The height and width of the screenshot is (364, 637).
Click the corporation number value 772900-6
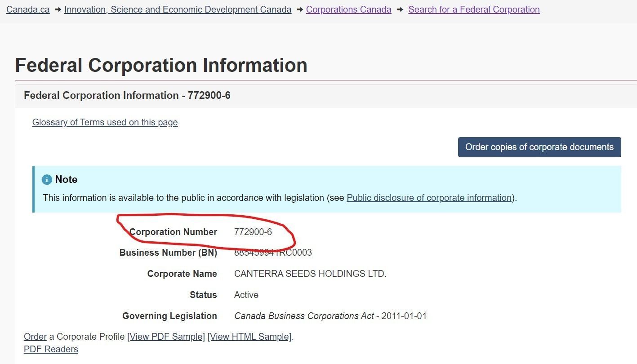[x=253, y=232]
